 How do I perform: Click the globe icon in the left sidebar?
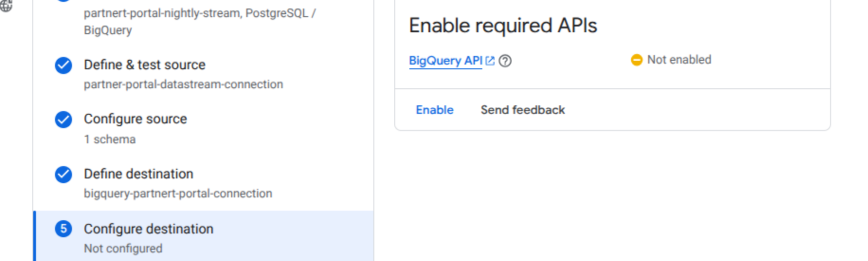(6, 6)
